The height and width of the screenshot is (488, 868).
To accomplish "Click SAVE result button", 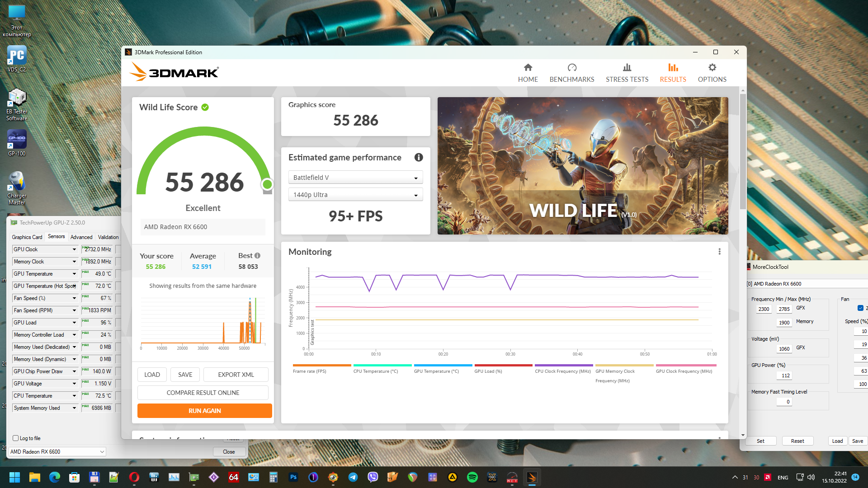I will pyautogui.click(x=185, y=375).
